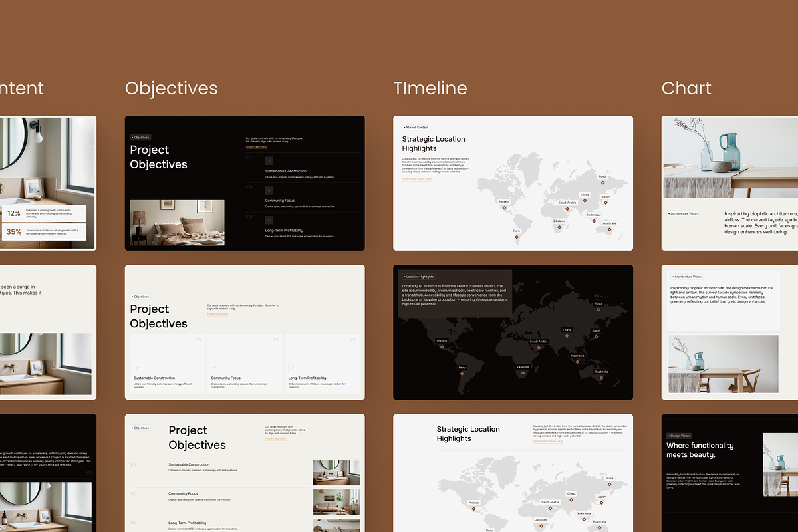Click the bathroom vanity thumbnail beside Sustainable Construction row
Image resolution: width=798 pixels, height=532 pixels.
(336, 473)
